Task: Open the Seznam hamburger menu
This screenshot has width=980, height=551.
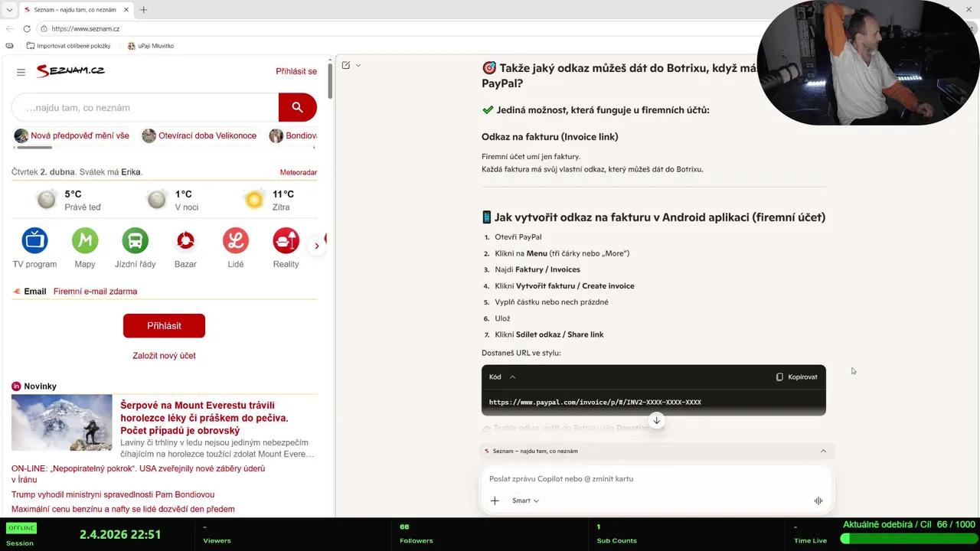Action: [21, 72]
